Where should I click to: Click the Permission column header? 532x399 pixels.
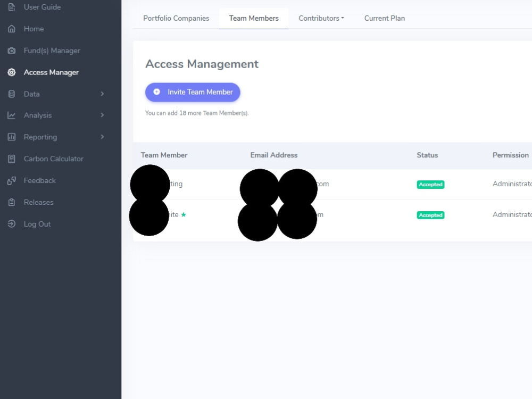[x=511, y=155]
